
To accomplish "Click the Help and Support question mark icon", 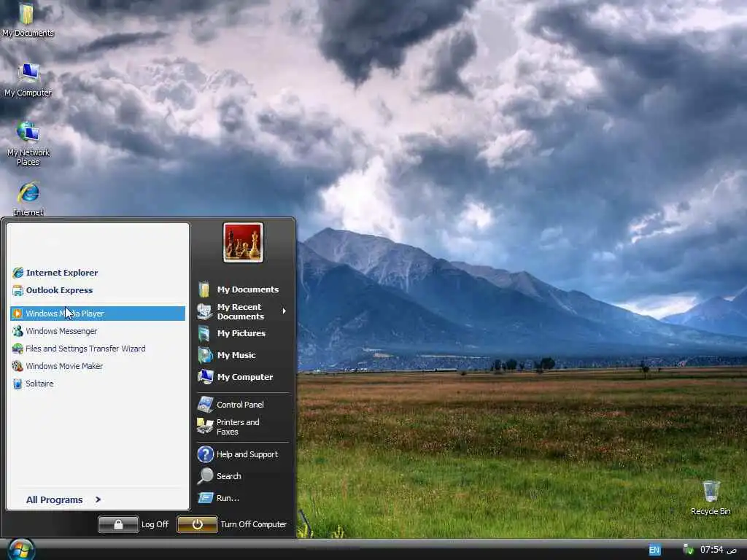I will click(x=205, y=454).
